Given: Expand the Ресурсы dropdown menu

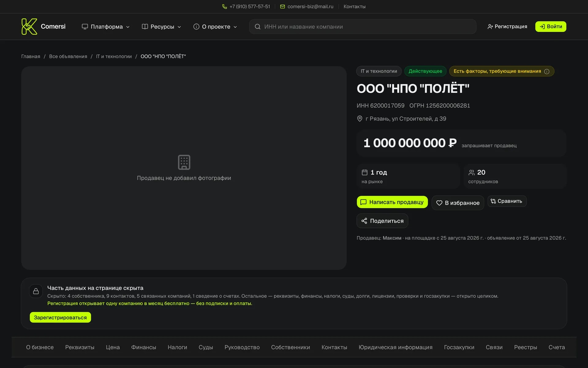Looking at the screenshot, I should point(161,27).
